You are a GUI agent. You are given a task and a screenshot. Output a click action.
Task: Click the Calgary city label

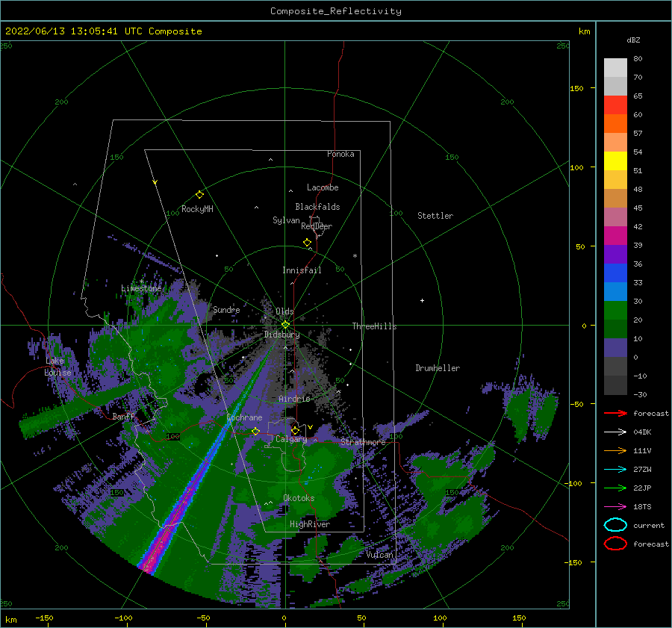(x=291, y=439)
